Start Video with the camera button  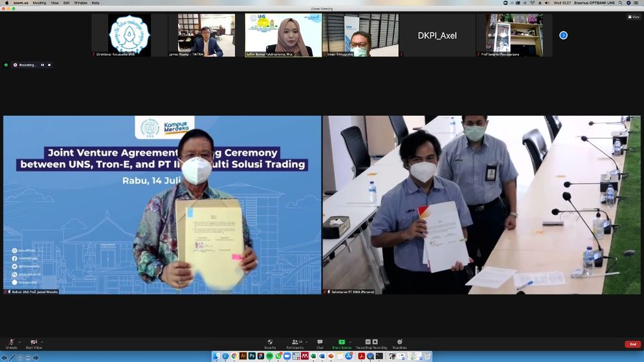click(x=34, y=343)
